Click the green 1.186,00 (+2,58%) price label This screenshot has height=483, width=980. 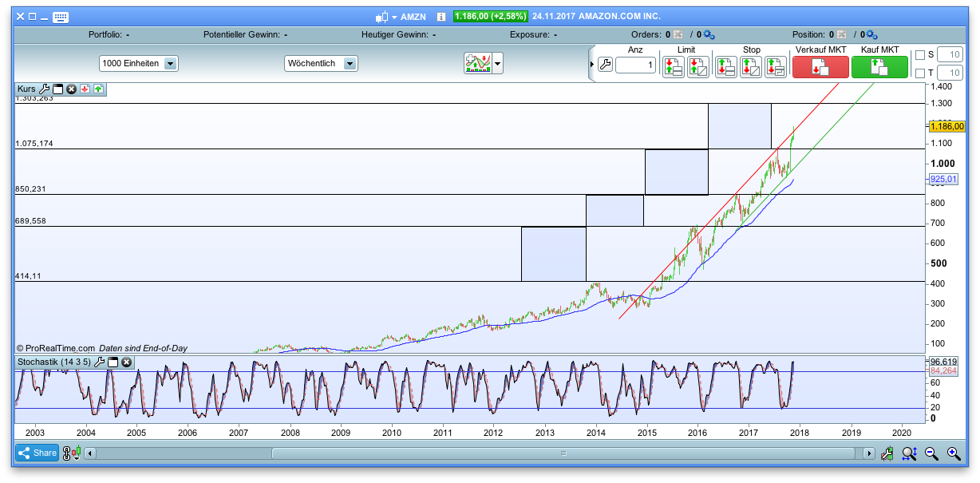[490, 17]
